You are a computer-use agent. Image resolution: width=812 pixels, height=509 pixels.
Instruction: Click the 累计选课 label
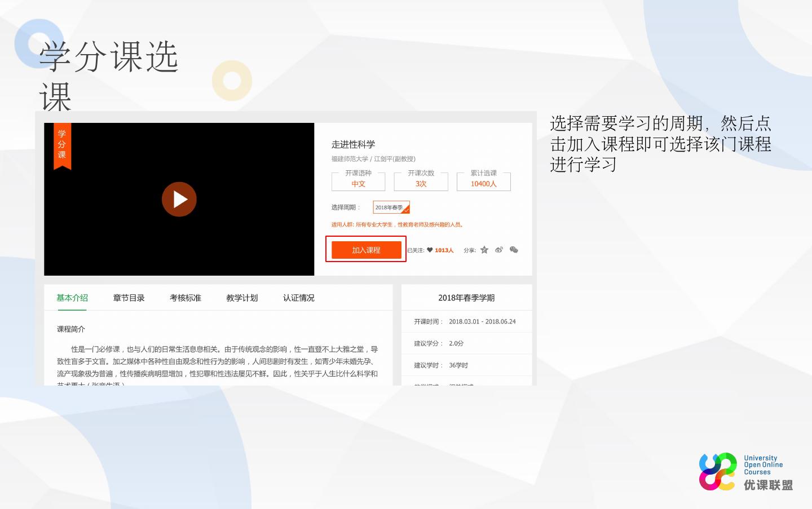click(484, 173)
